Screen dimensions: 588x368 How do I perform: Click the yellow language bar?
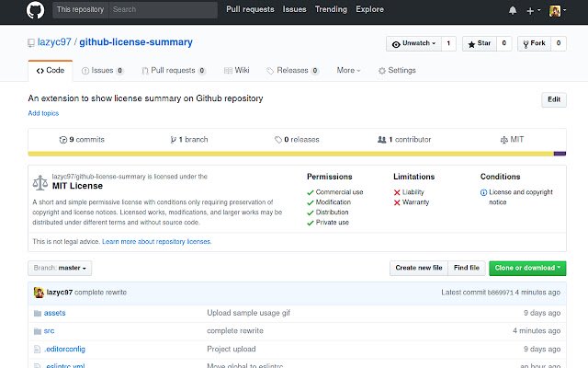click(x=290, y=154)
